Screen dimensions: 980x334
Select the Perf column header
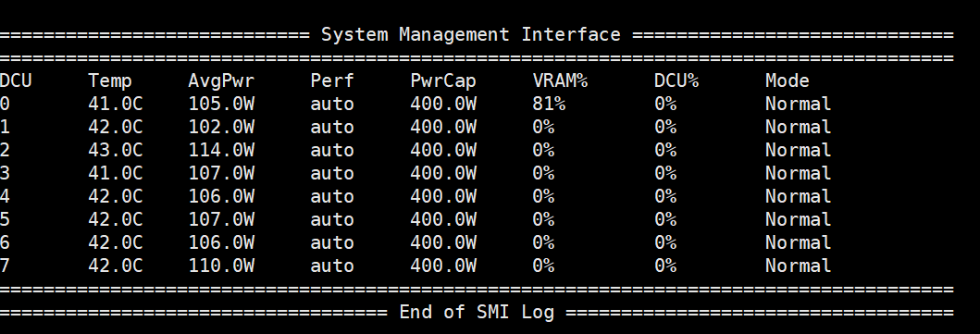[x=332, y=80]
